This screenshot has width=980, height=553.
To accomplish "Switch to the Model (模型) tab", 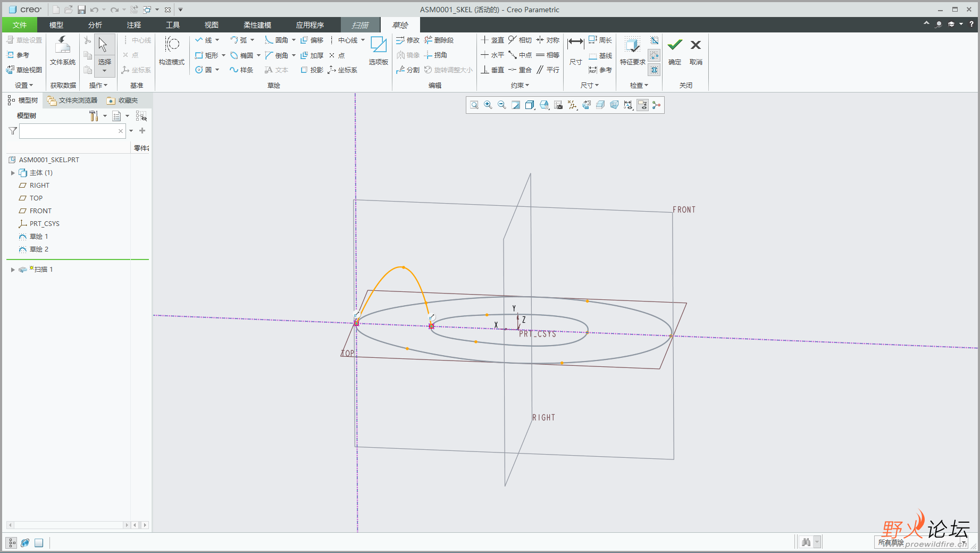I will click(x=56, y=25).
